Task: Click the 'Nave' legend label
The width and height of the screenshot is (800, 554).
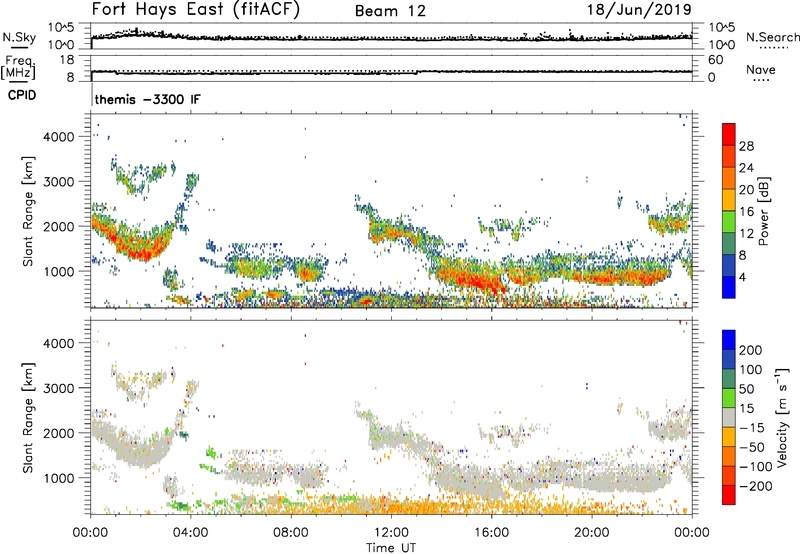Action: (761, 70)
